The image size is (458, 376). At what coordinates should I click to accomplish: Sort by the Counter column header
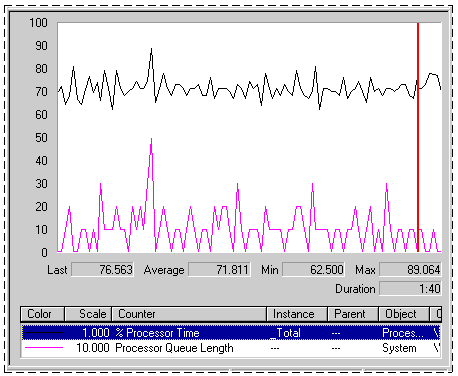[189, 314]
